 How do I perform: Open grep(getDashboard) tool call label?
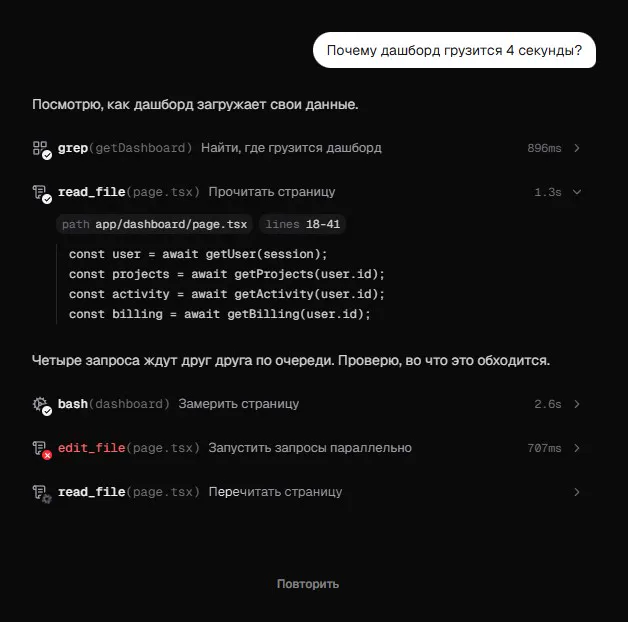(x=125, y=148)
